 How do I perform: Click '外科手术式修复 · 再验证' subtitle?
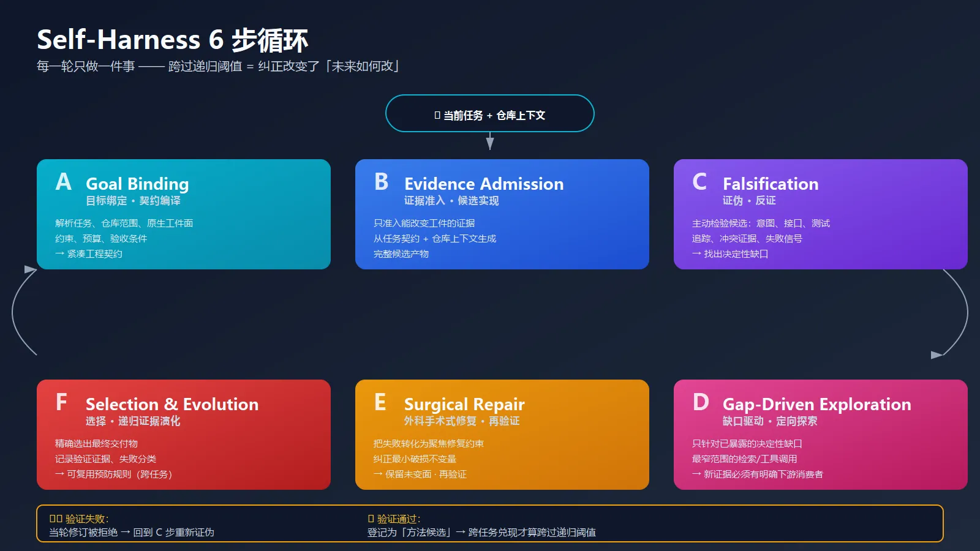coord(462,421)
